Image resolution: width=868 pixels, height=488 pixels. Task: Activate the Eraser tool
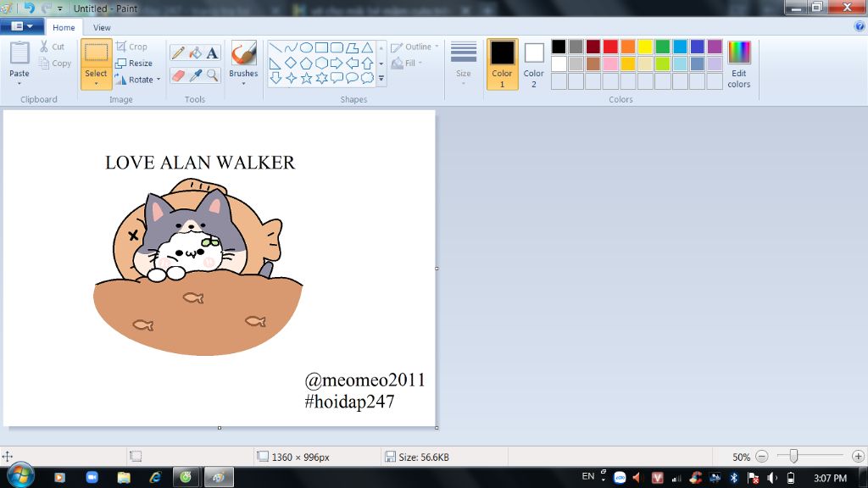pos(178,75)
